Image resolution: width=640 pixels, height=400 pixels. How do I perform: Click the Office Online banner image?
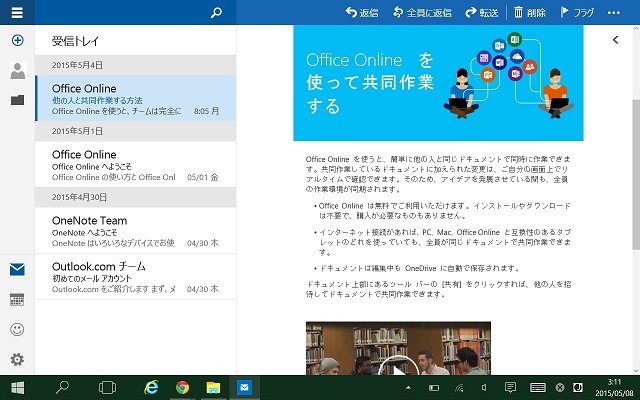[x=438, y=83]
